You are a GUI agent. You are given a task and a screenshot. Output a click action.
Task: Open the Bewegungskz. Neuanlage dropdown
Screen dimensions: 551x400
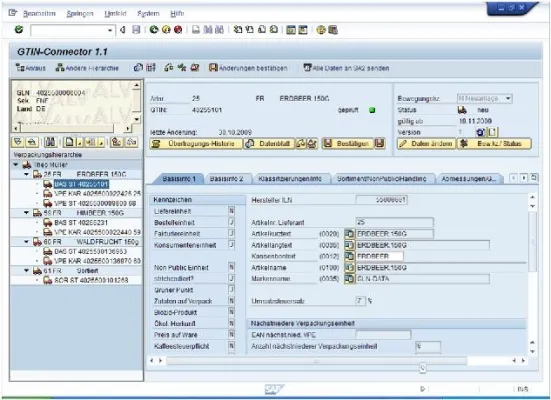click(x=508, y=98)
